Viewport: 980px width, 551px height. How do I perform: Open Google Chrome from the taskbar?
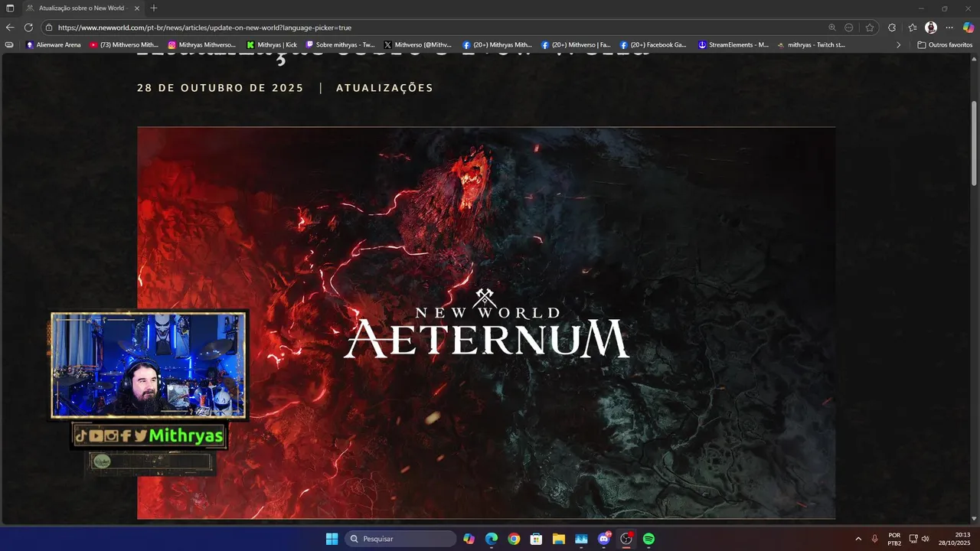[514, 539]
